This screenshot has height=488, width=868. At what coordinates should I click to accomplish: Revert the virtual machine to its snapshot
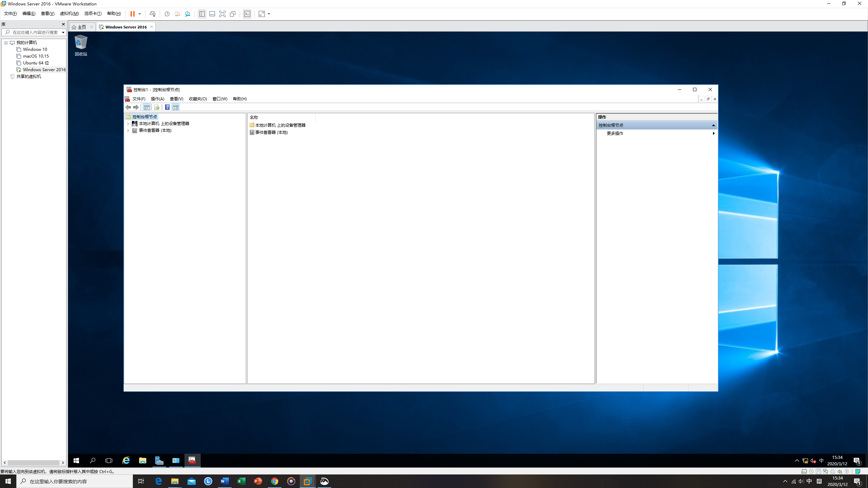[177, 14]
